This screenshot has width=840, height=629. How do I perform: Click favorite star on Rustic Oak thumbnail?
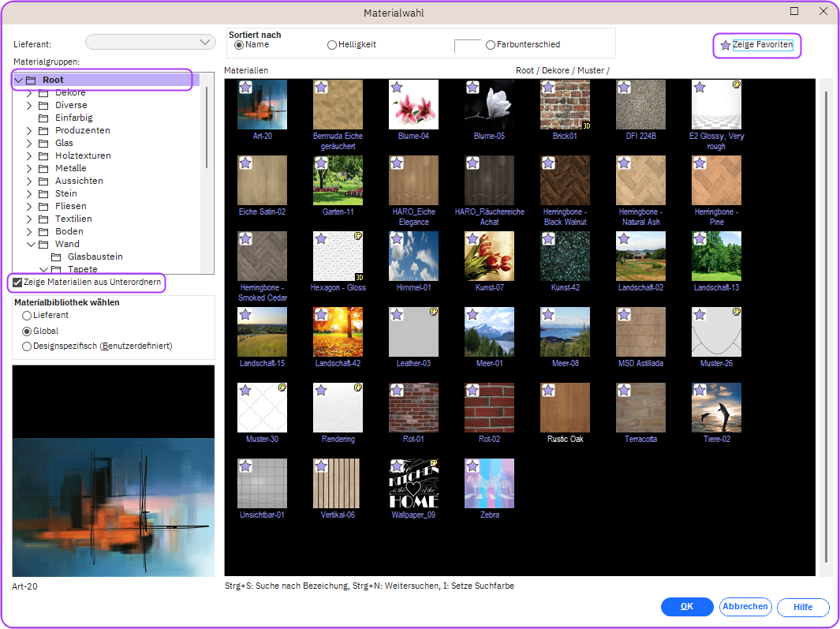click(x=548, y=391)
